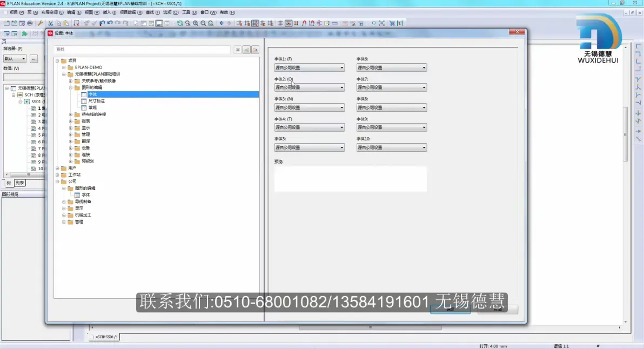This screenshot has width=644, height=349.
Task: Click the Cut scissors icon in the toolbar
Action: 51,23
